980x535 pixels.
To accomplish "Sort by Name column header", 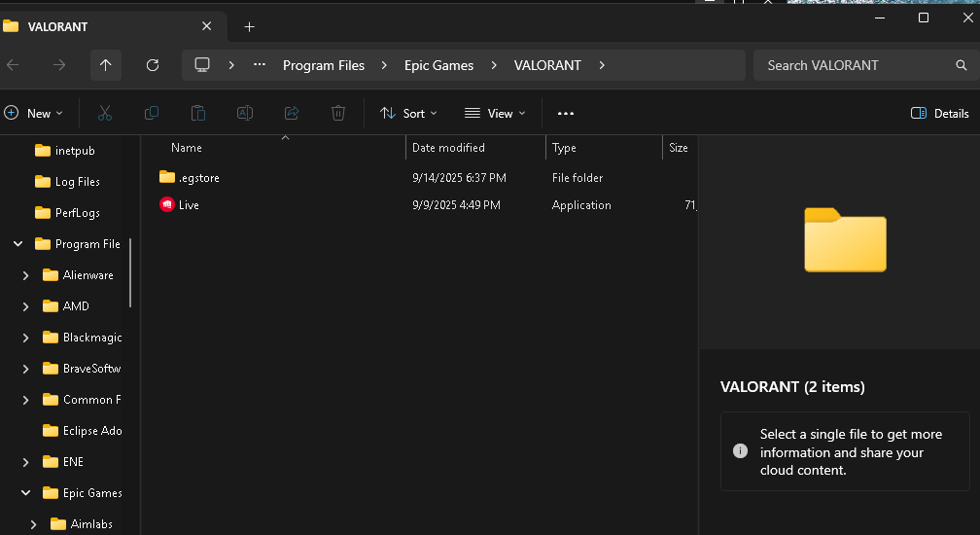I will tap(187, 148).
